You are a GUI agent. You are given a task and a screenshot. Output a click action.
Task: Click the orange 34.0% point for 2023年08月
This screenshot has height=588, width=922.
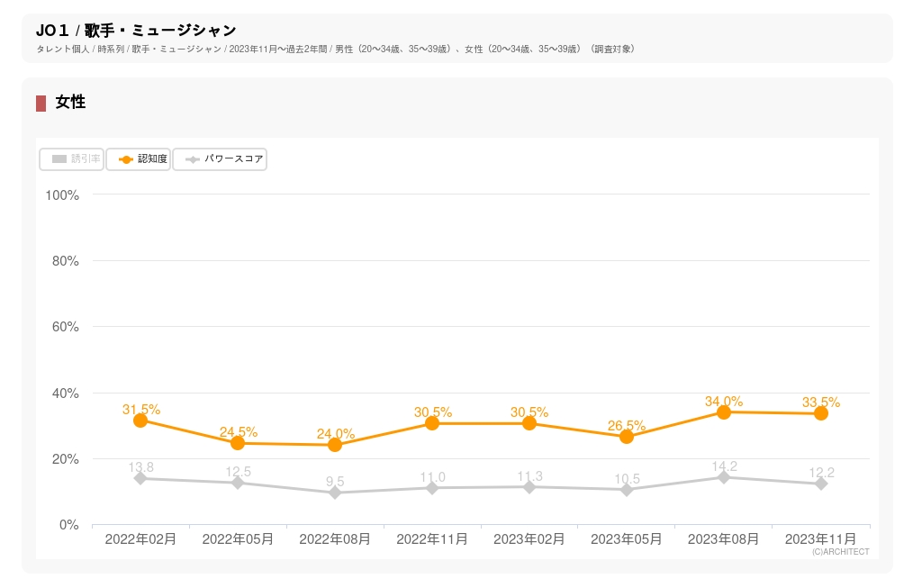[x=724, y=412]
